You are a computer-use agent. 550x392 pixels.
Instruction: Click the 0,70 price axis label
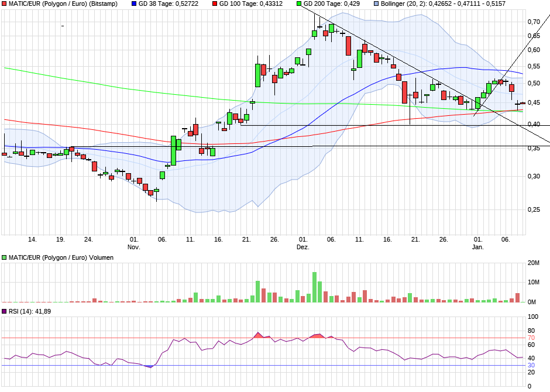pos(534,22)
